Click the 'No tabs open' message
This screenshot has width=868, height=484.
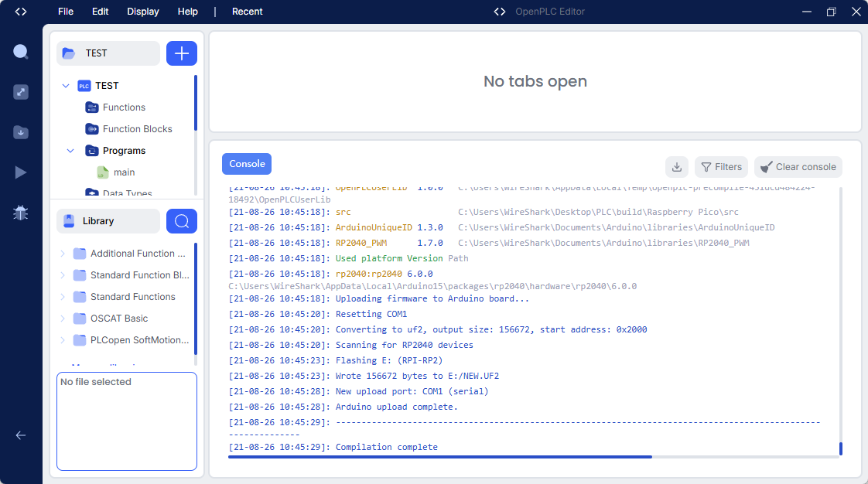pos(535,81)
